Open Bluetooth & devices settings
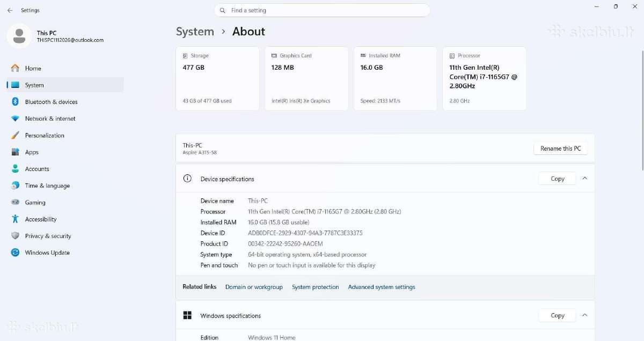 [x=65, y=102]
